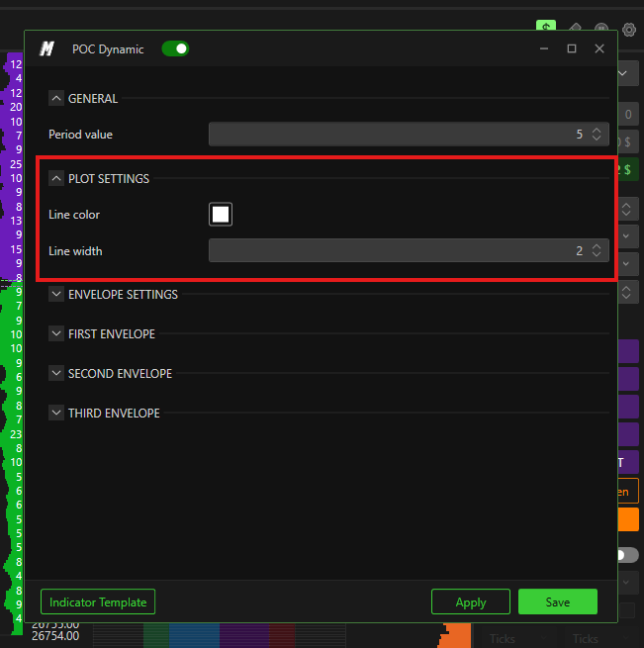Expand the SECOND ENVELOPE section
644x648 pixels.
coord(56,373)
